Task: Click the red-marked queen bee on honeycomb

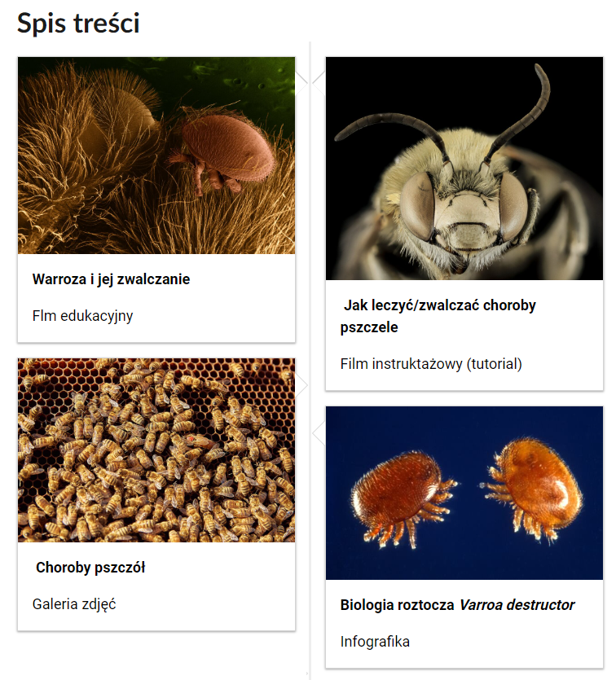Action: click(x=197, y=441)
